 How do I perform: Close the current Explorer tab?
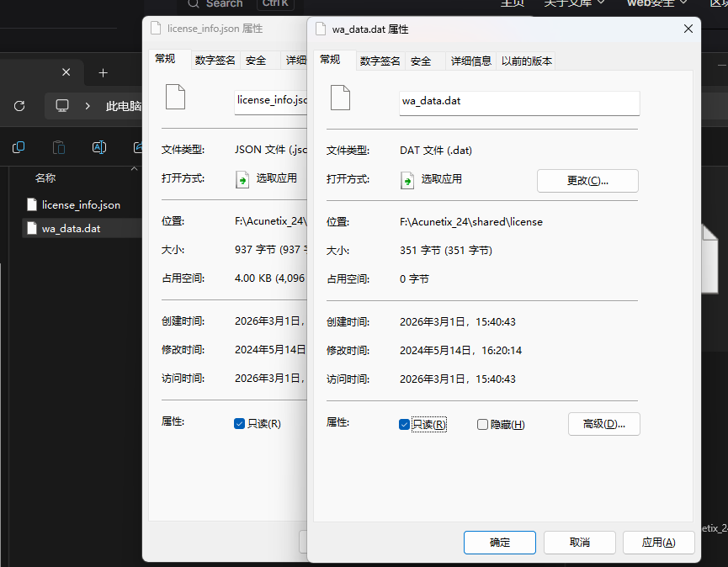(66, 72)
